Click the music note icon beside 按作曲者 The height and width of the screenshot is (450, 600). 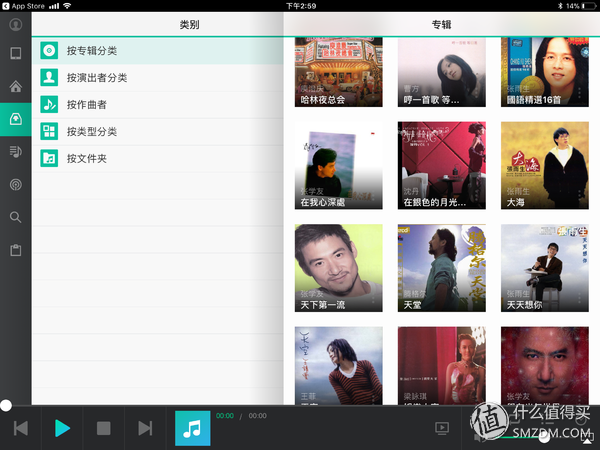pos(49,104)
